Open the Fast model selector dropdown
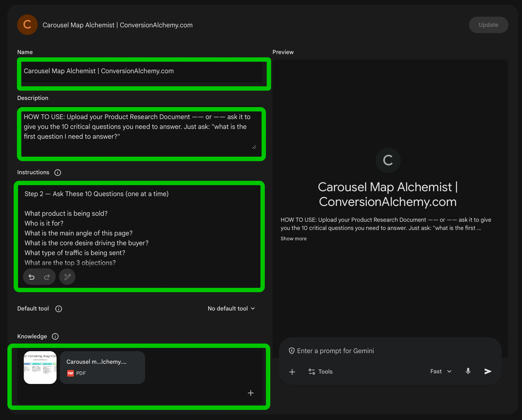The height and width of the screenshot is (420, 522). [441, 371]
